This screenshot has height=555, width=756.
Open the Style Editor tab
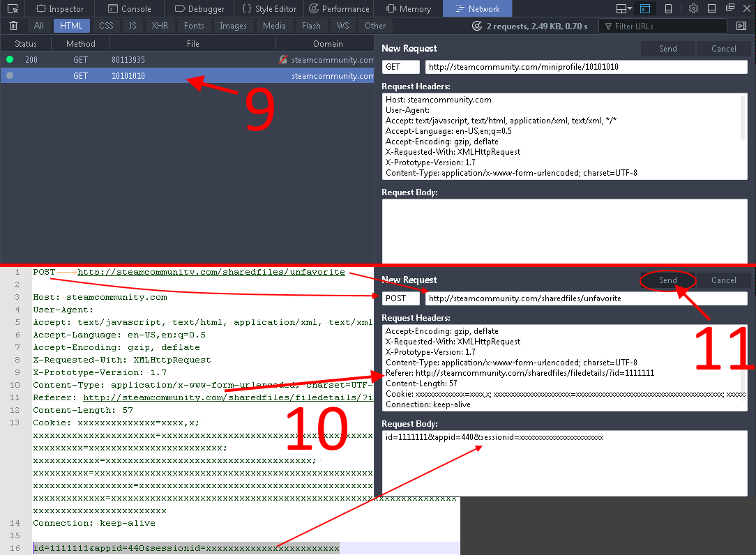(269, 8)
